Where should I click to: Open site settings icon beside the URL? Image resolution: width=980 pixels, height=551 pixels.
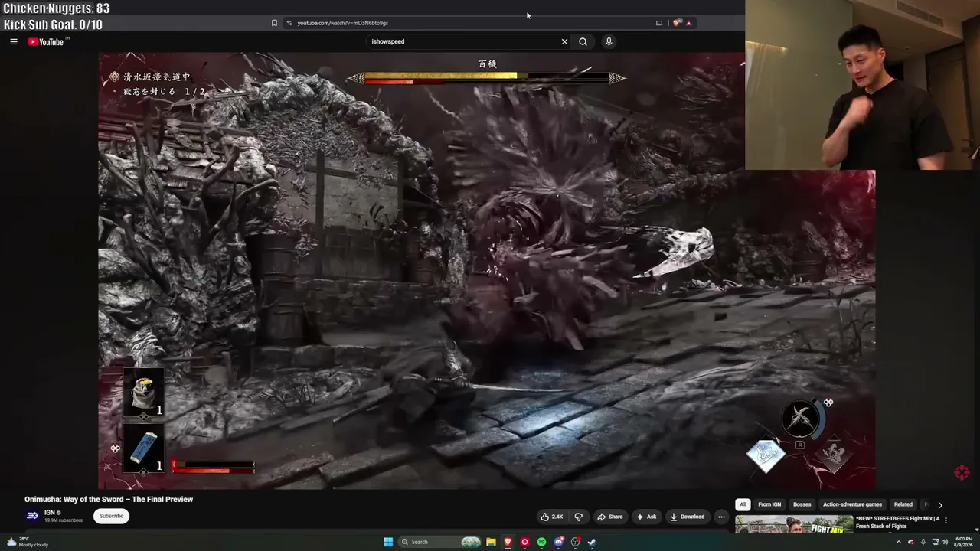point(289,23)
